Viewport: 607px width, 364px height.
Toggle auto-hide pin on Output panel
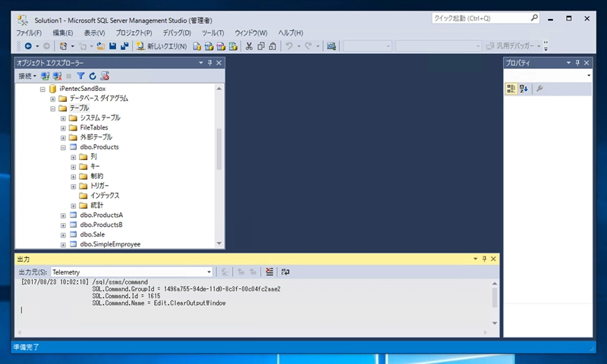[x=484, y=259]
